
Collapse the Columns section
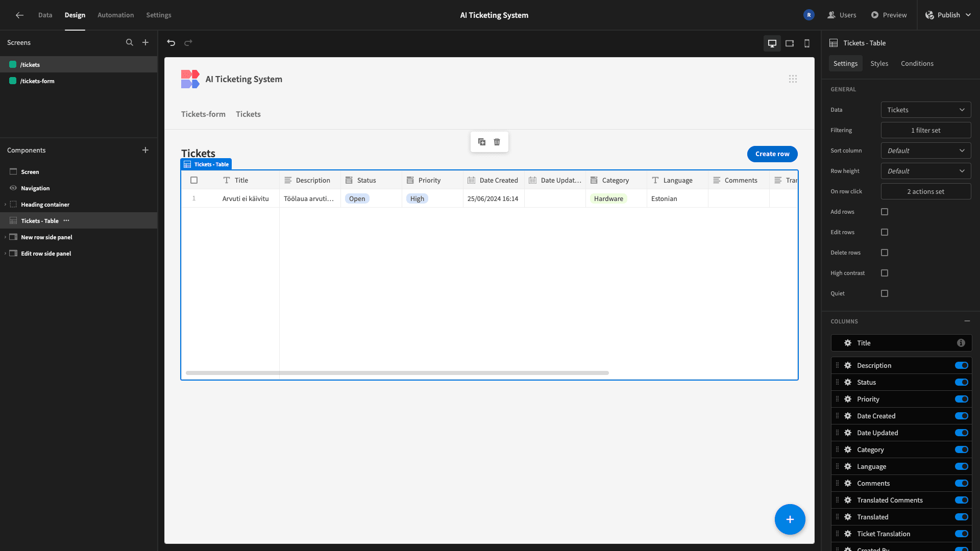coord(967,321)
